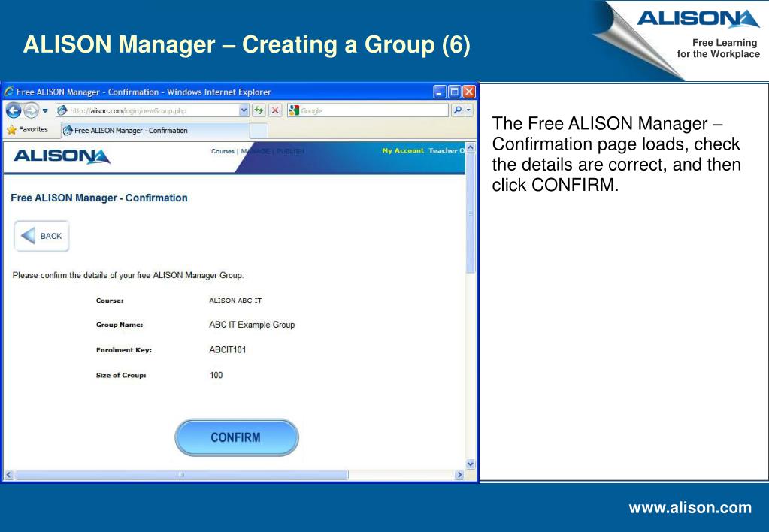The width and height of the screenshot is (769, 532).
Task: Maximize the Internet Explorer window
Action: coord(455,92)
